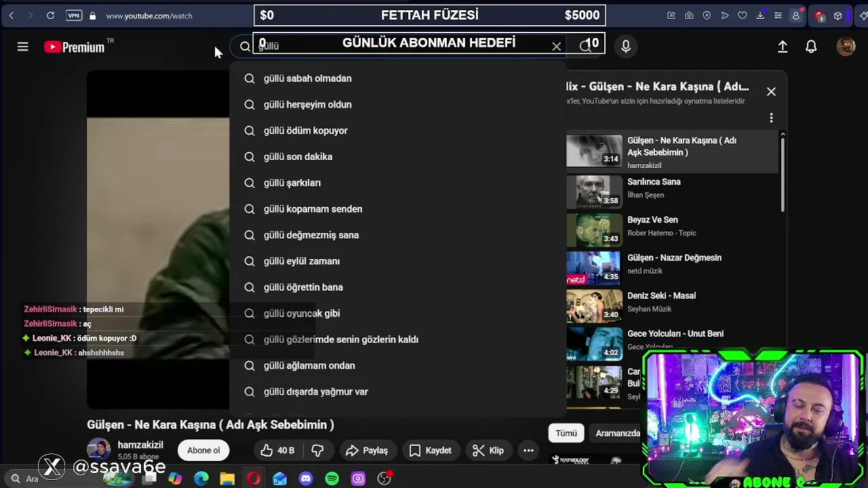
Task: Go back with the browser back arrow
Action: [12, 16]
